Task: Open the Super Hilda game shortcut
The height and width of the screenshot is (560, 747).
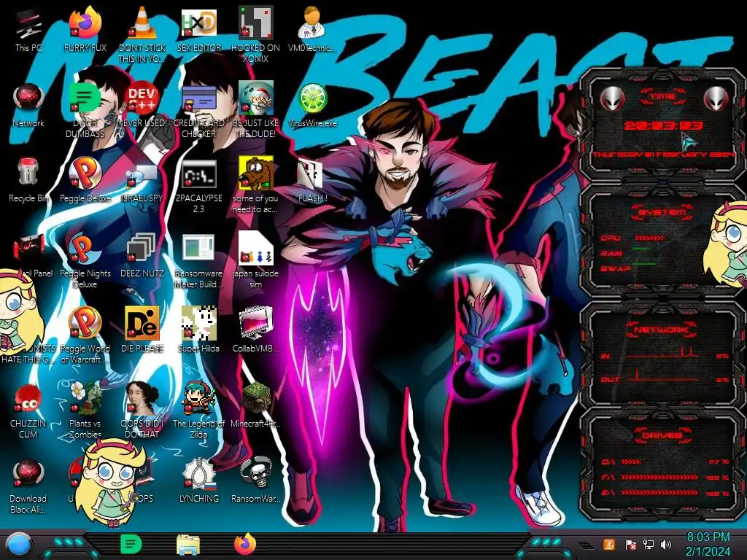Action: (x=198, y=330)
